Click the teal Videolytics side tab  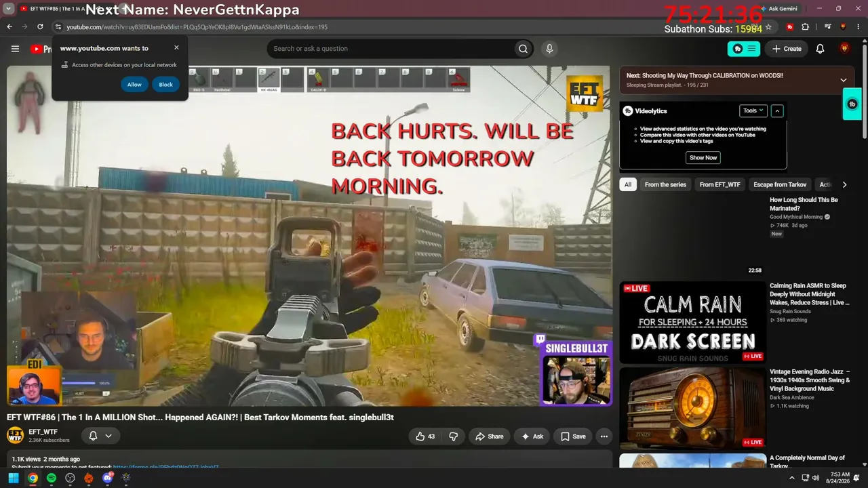pos(852,104)
